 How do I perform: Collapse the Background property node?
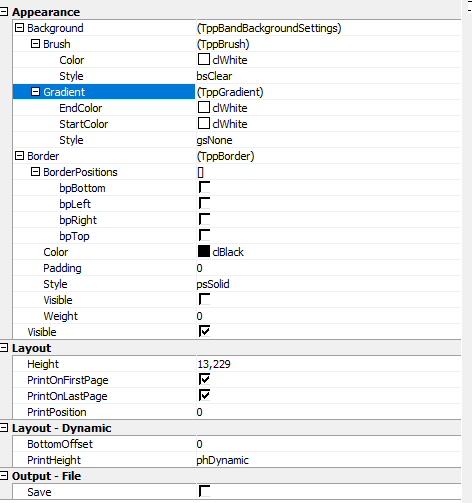pyautogui.click(x=20, y=28)
